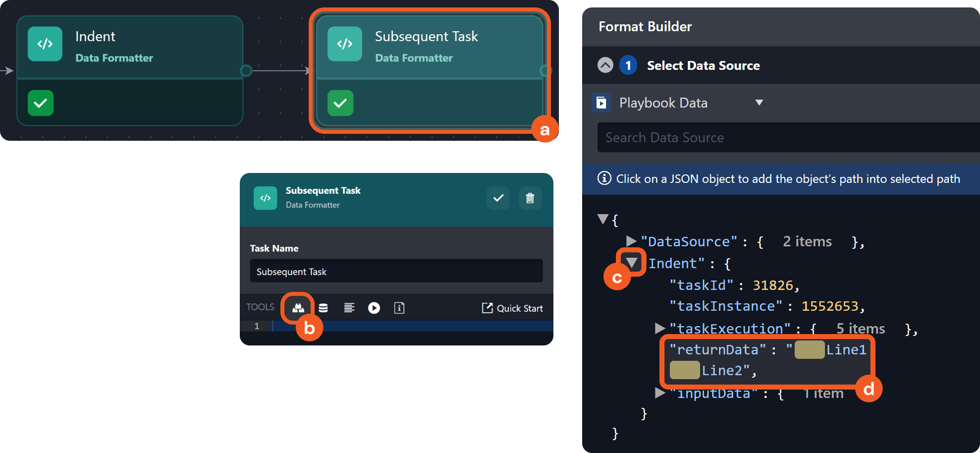Open the Quick Start link
980x453 pixels.
[512, 308]
